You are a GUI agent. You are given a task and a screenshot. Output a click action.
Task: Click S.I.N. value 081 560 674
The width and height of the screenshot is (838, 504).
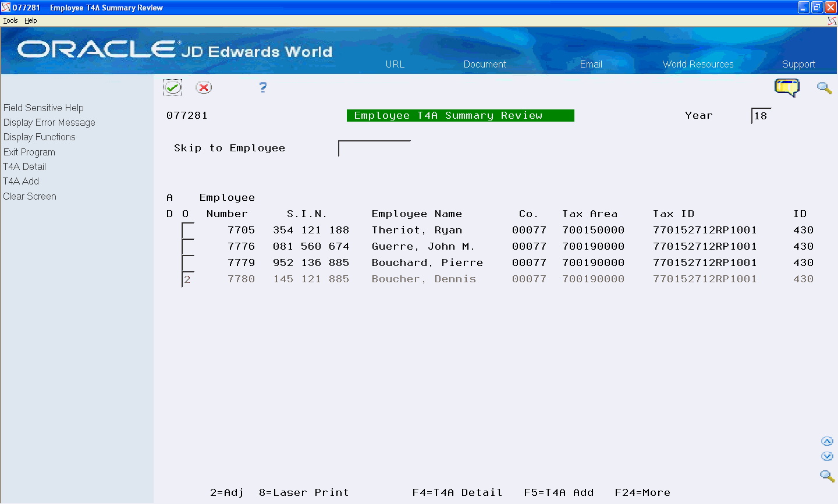(311, 246)
